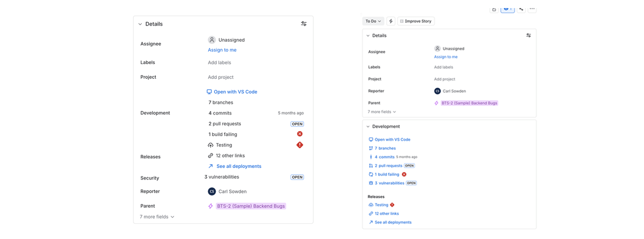Expand 7 more fields in the left panel
The image size is (644, 239).
pyautogui.click(x=157, y=217)
